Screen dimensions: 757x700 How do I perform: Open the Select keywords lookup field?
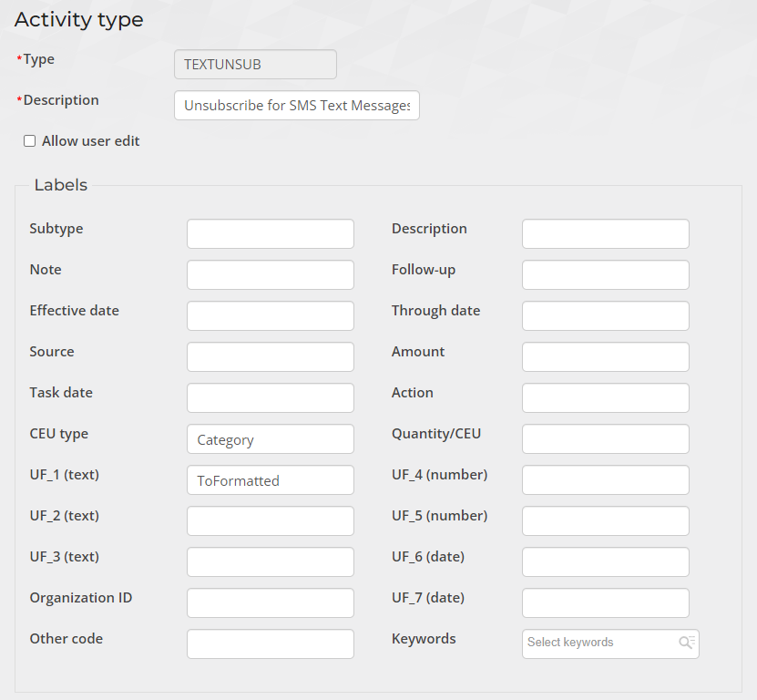[x=599, y=643]
